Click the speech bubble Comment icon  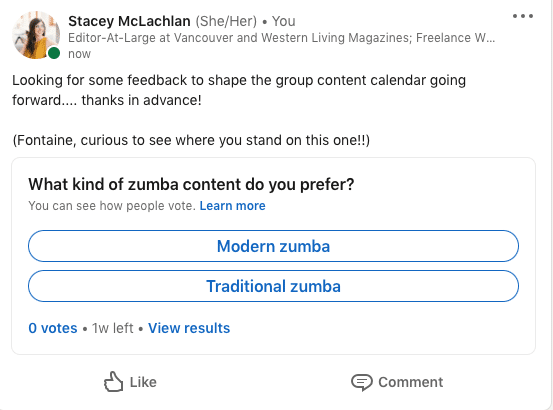361,383
